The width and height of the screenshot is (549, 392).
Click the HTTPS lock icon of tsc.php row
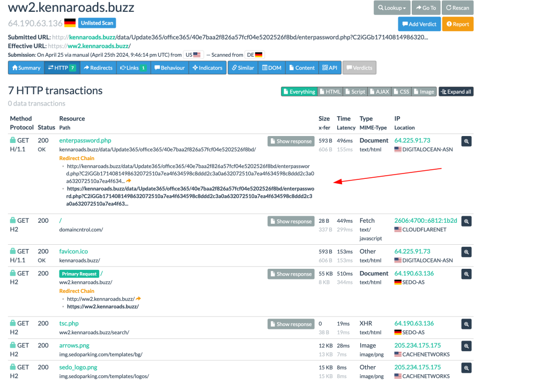coord(13,323)
